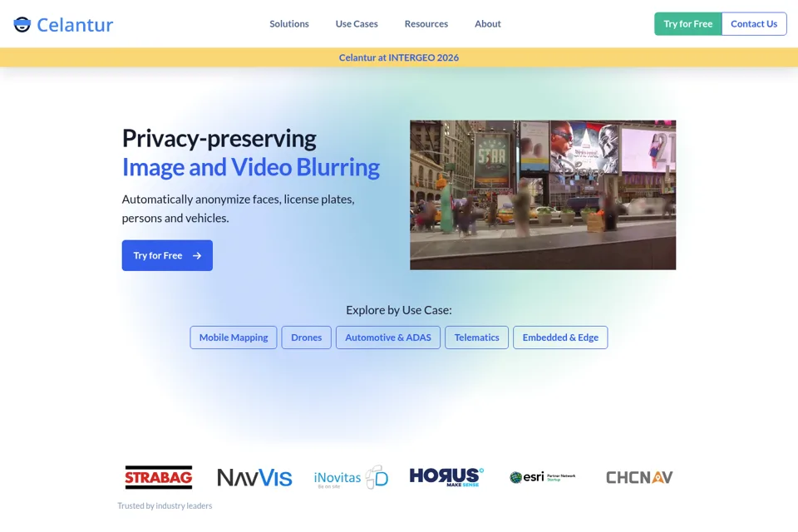The image size is (798, 532).
Task: Click the 'Explore by Use Case:' text
Action: pos(399,310)
